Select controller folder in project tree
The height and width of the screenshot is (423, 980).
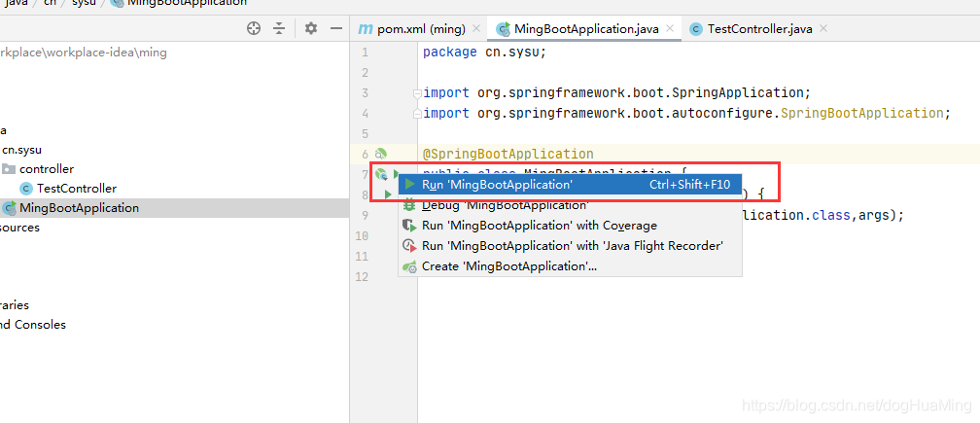pos(47,168)
